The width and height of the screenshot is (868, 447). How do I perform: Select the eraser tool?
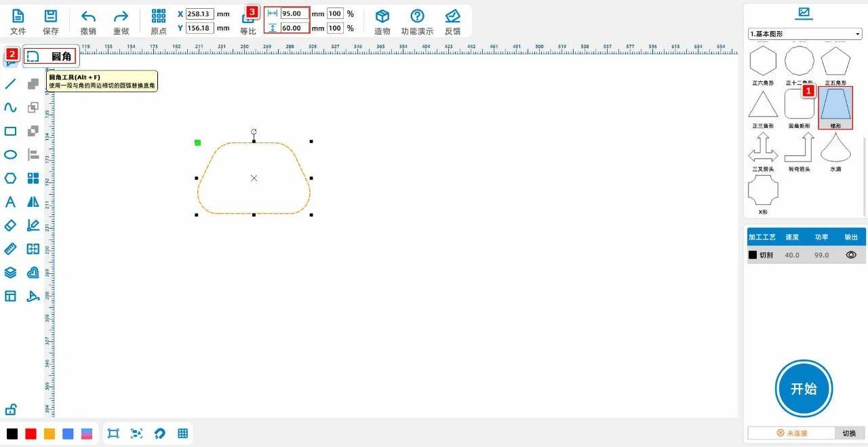tap(10, 225)
